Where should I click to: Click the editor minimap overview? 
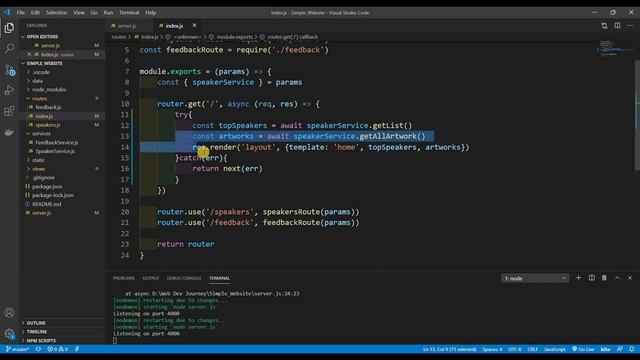pyautogui.click(x=616, y=48)
